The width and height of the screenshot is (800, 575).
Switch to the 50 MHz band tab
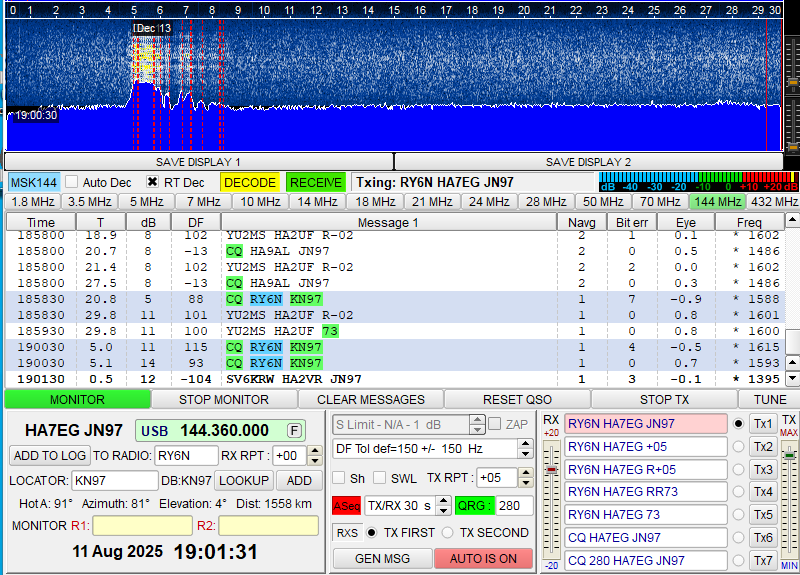click(x=604, y=201)
